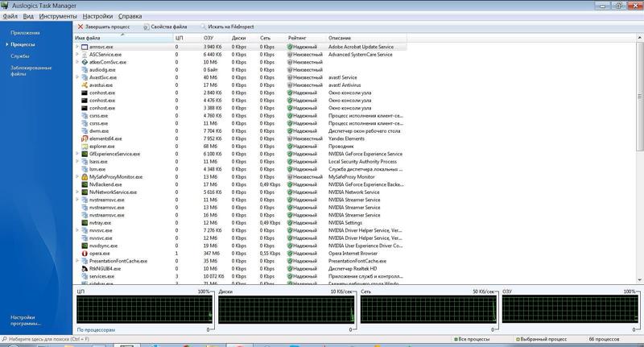
Task: Select the red opera.exe icon
Action: (x=85, y=254)
